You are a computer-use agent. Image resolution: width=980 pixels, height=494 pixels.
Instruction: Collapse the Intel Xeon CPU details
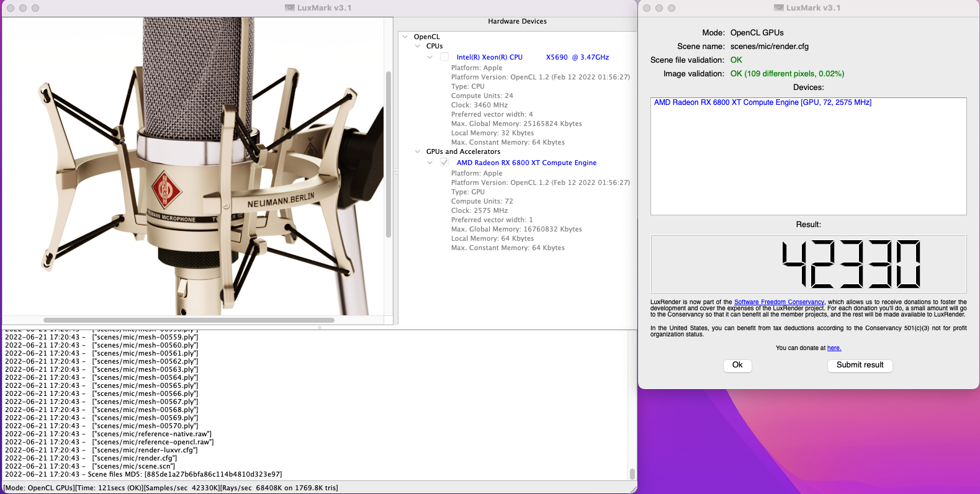(430, 57)
